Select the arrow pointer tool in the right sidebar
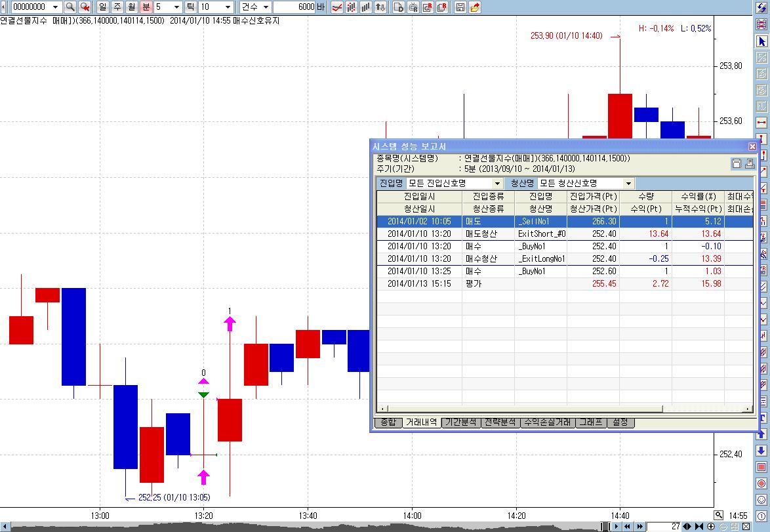The image size is (770, 532). pyautogui.click(x=761, y=41)
